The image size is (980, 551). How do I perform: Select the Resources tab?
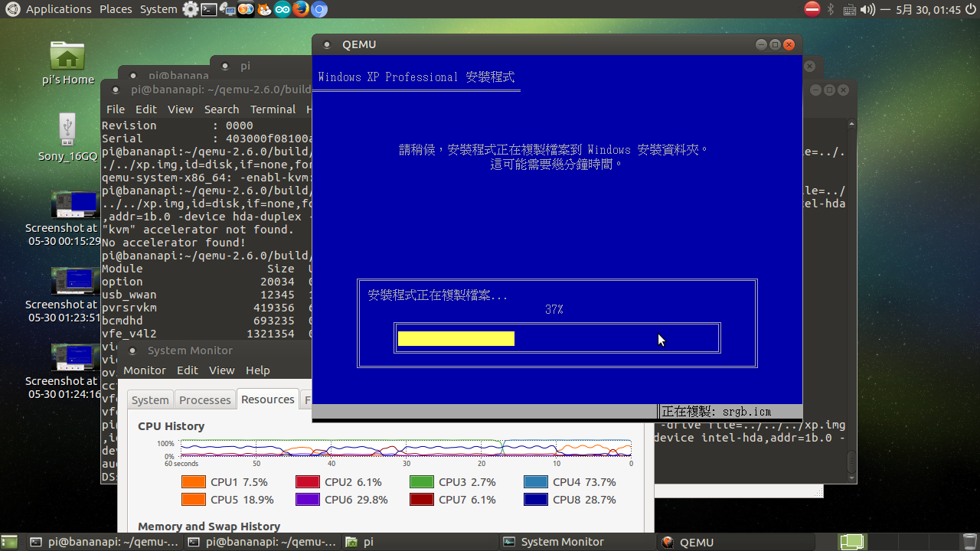coord(268,399)
